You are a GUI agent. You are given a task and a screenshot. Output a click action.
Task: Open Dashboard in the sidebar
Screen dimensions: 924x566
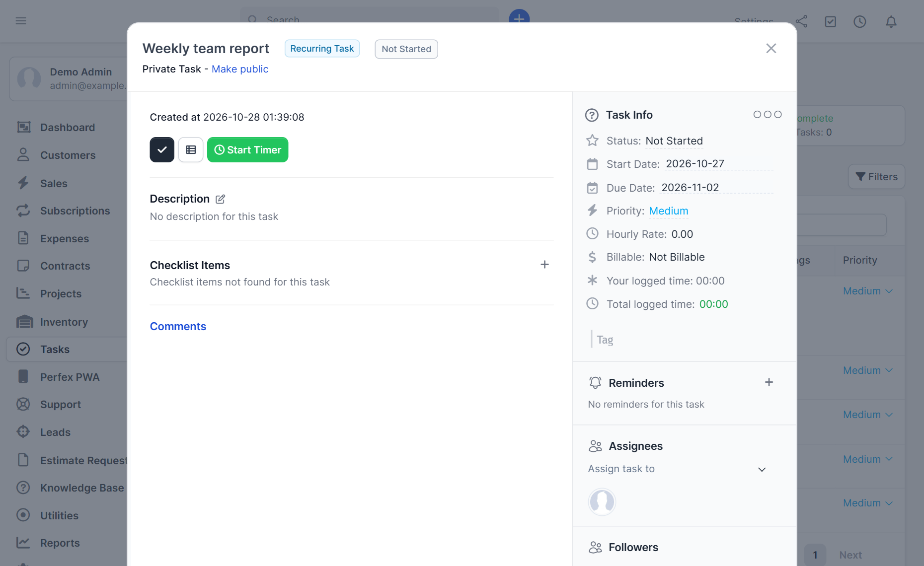coord(68,128)
